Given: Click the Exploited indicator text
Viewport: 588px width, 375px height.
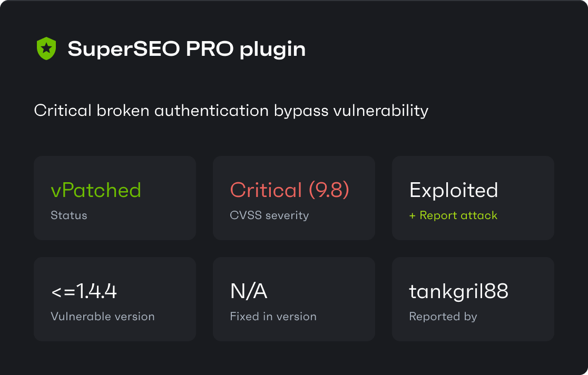Looking at the screenshot, I should [x=454, y=190].
